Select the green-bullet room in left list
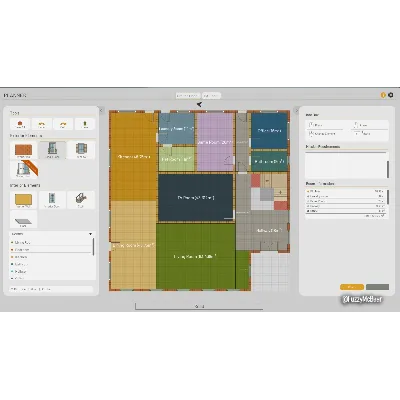The height and width of the screenshot is (400, 400). pyautogui.click(x=52, y=242)
